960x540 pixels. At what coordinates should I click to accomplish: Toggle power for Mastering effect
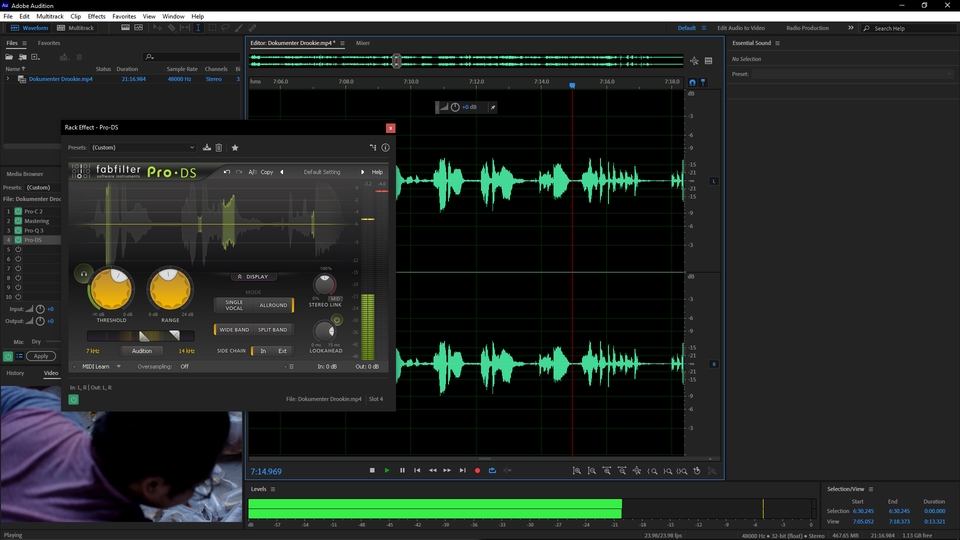click(18, 221)
